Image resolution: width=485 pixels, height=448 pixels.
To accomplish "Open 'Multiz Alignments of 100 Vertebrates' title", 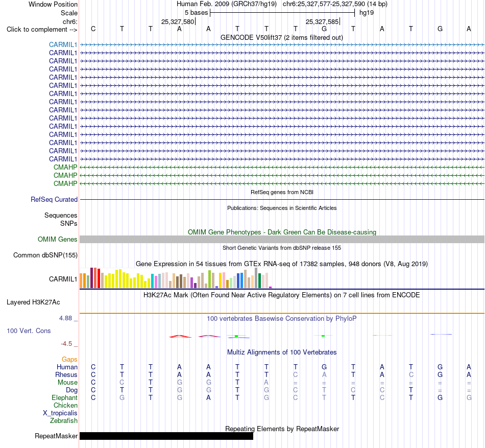I will coord(282,352).
